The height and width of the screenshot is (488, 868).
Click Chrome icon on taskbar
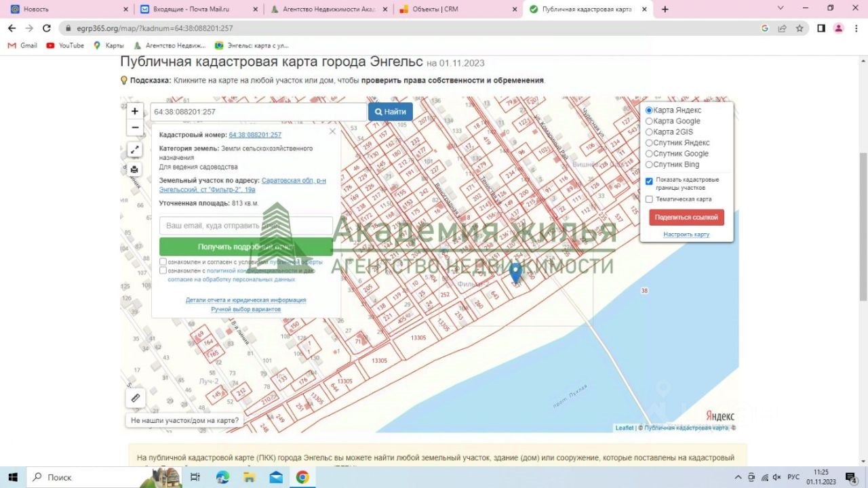click(302, 477)
